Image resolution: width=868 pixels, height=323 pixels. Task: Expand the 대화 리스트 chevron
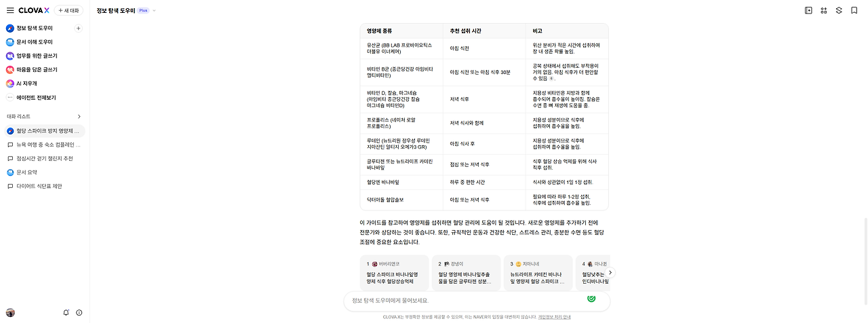tap(79, 117)
